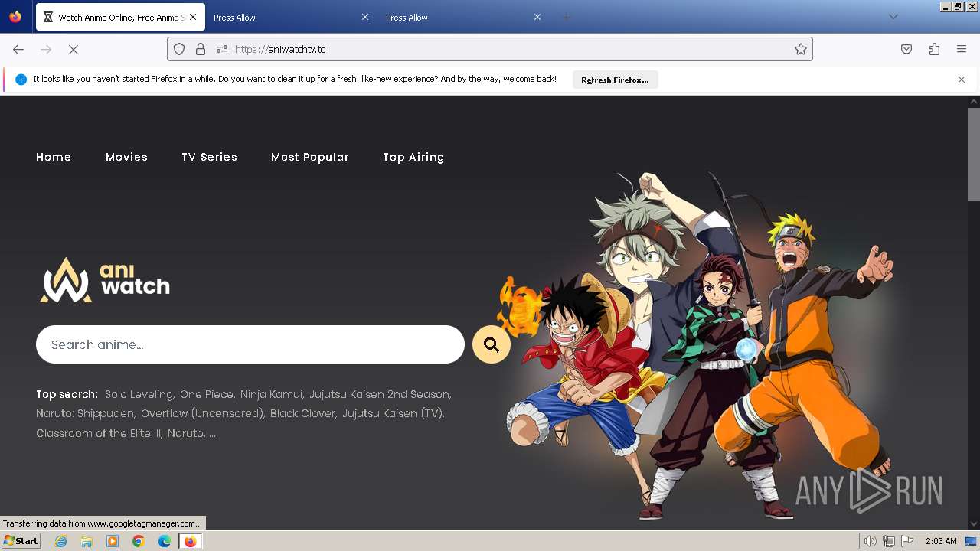The height and width of the screenshot is (551, 980).
Task: Go back using the back arrow
Action: pyautogui.click(x=18, y=49)
